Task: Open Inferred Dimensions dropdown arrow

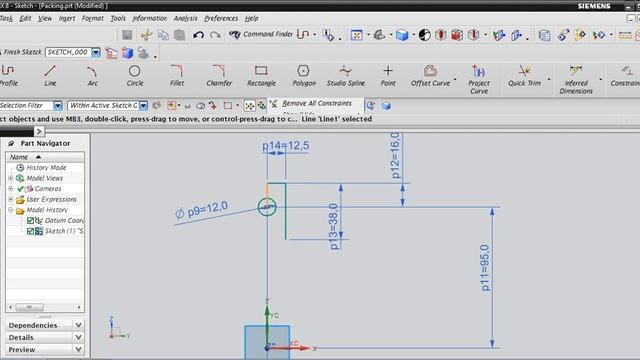Action: [x=600, y=79]
